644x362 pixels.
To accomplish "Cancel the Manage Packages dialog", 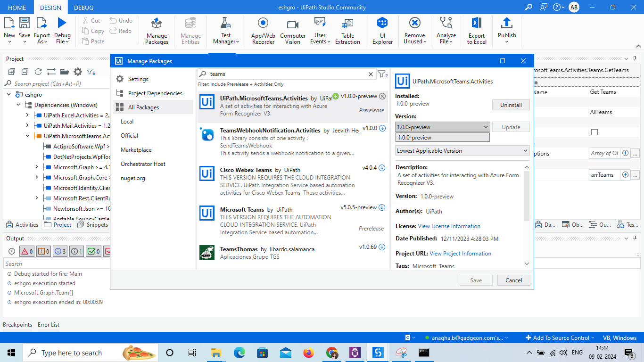I will click(x=513, y=280).
